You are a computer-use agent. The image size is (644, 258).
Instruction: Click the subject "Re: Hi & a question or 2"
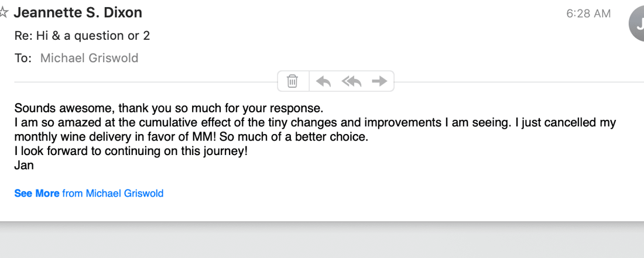[x=82, y=36]
